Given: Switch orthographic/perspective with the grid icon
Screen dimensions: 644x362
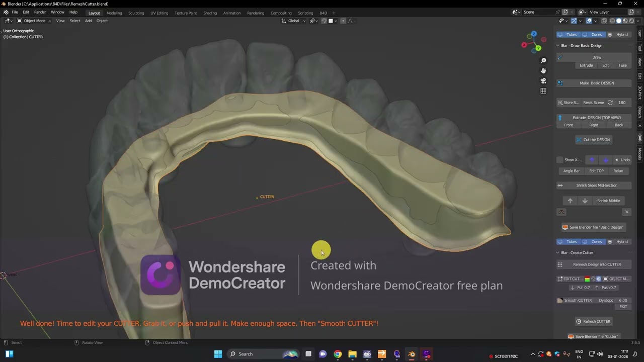Looking at the screenshot, I should tap(543, 91).
